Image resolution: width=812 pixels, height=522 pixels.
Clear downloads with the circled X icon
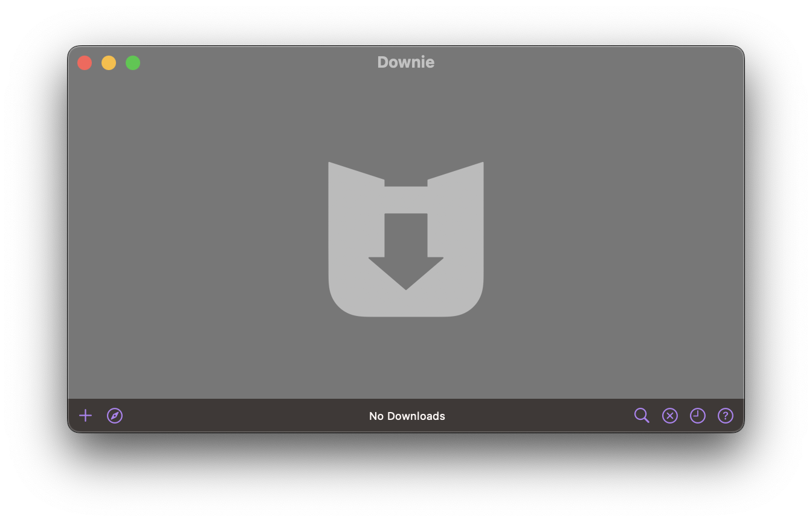(670, 416)
